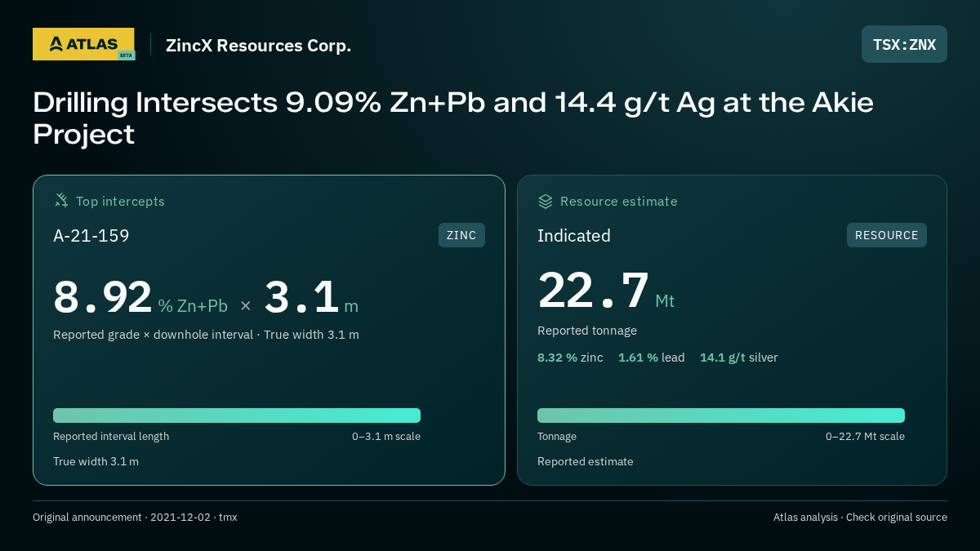The height and width of the screenshot is (551, 980).
Task: Click Original announcement 2021-12-02 tmx text
Action: (135, 518)
